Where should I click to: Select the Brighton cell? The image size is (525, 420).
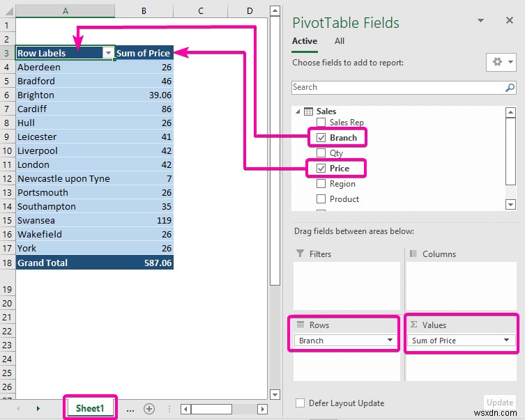(66, 95)
